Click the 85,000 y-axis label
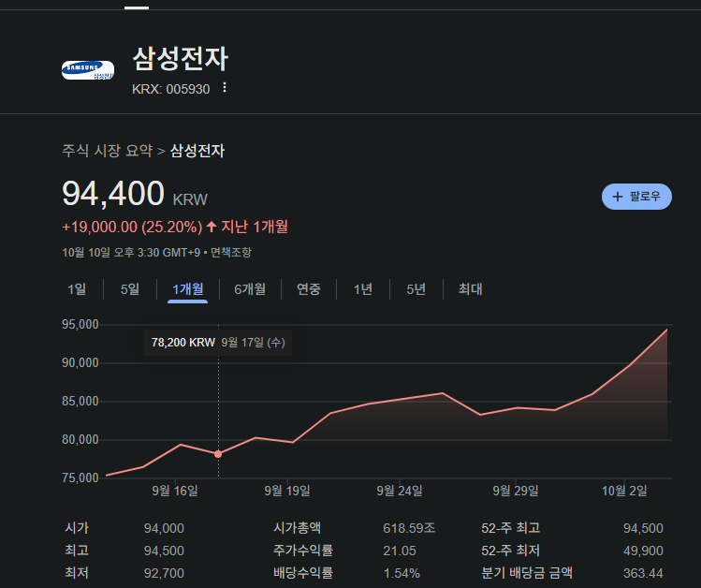Viewport: 701px width, 588px height. click(x=80, y=401)
